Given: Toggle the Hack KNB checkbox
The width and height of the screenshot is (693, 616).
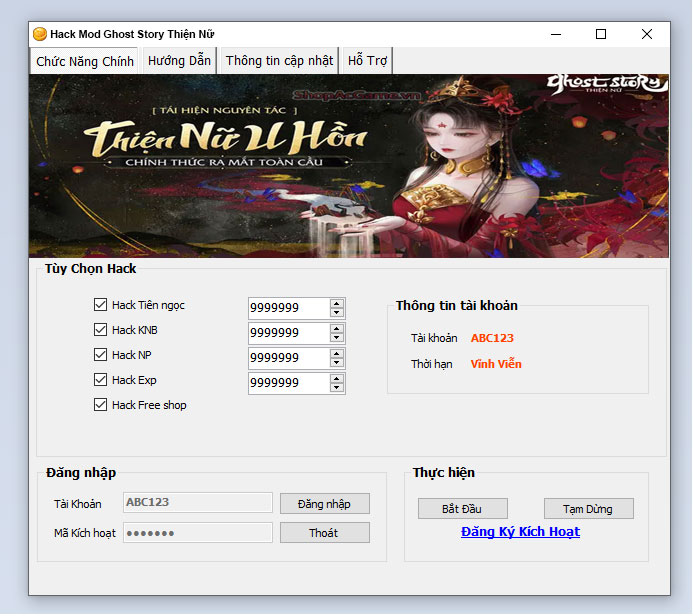Looking at the screenshot, I should click(x=100, y=330).
